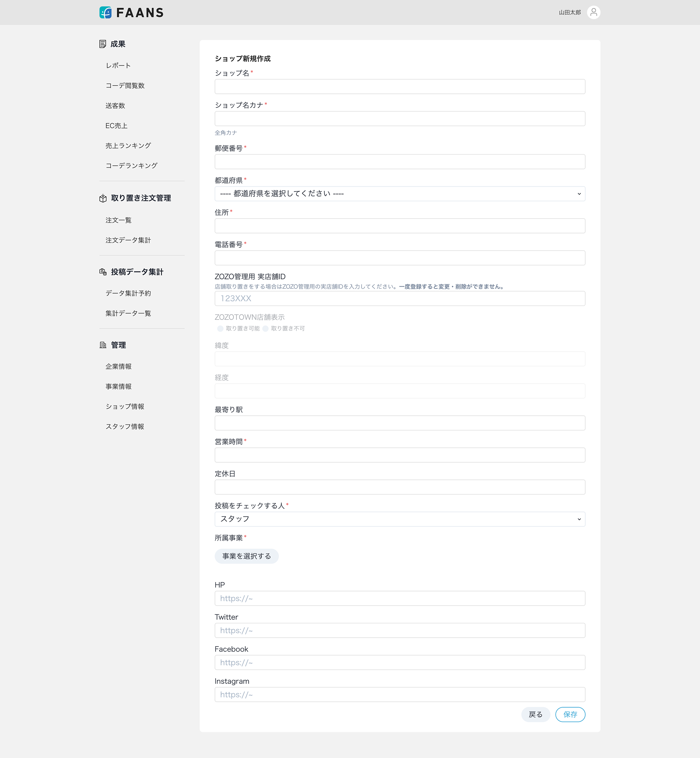
Task: Click the 取り置き注文管理 box icon
Action: click(103, 198)
